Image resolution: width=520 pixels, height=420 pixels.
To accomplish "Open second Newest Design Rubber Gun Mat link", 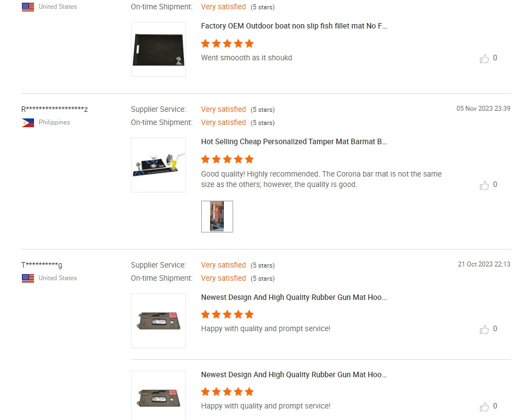I will click(x=295, y=374).
